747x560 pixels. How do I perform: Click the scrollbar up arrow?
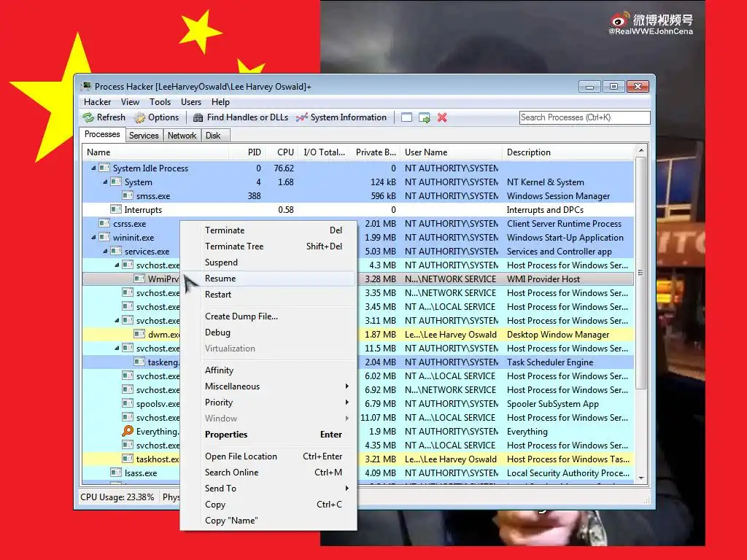(x=640, y=150)
